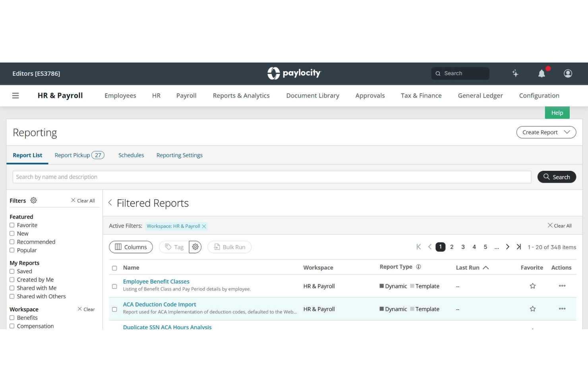Focus the top header Search box

460,73
